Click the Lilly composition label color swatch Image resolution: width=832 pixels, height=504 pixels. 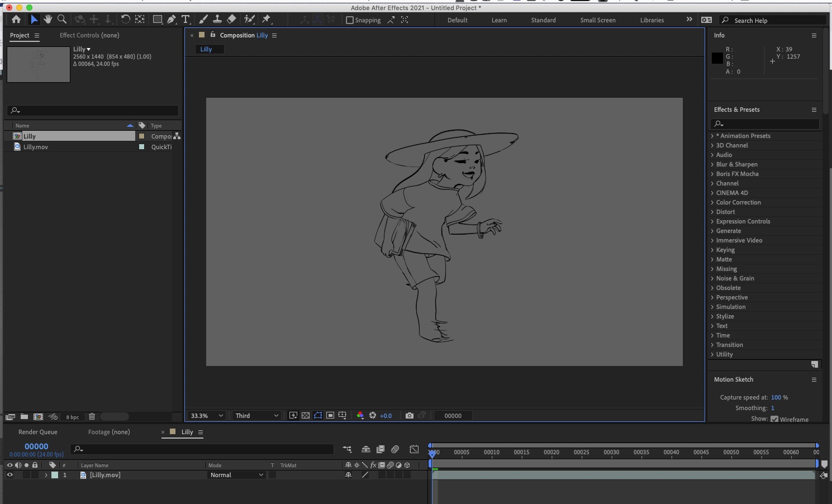click(x=141, y=136)
